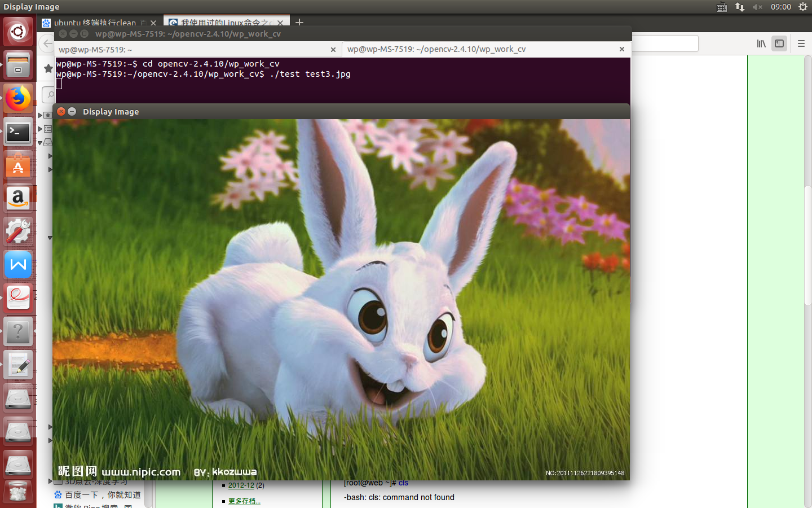Screen dimensions: 812x508
Task: Click the blue 'cls' link
Action: pos(403,483)
